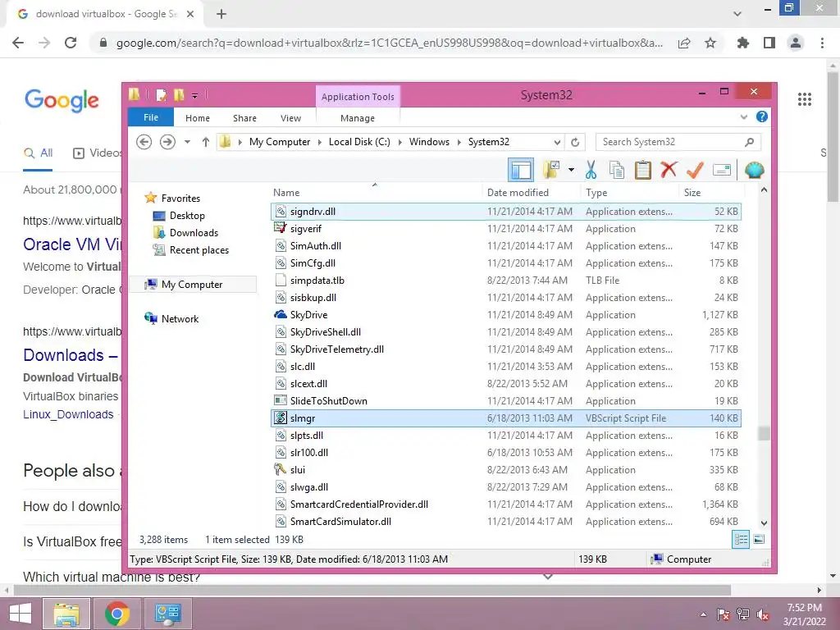Open the Google apps grid icon
840x630 pixels.
[x=804, y=99]
